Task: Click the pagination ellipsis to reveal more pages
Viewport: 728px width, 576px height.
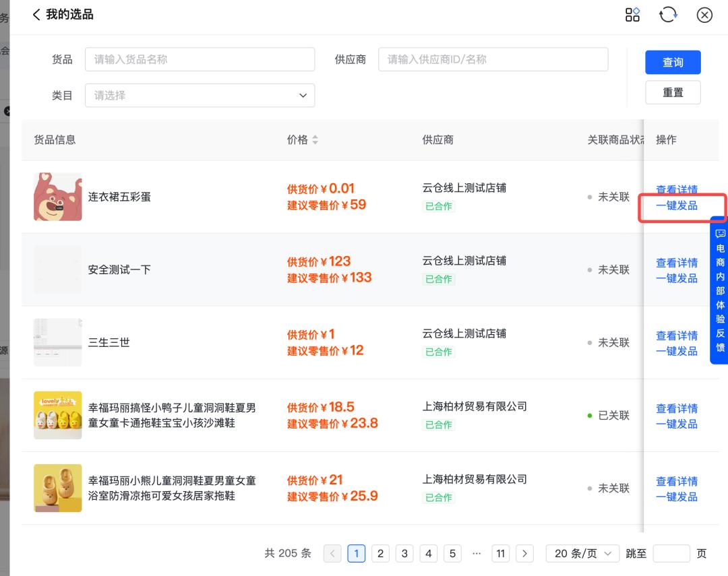Action: (x=477, y=553)
